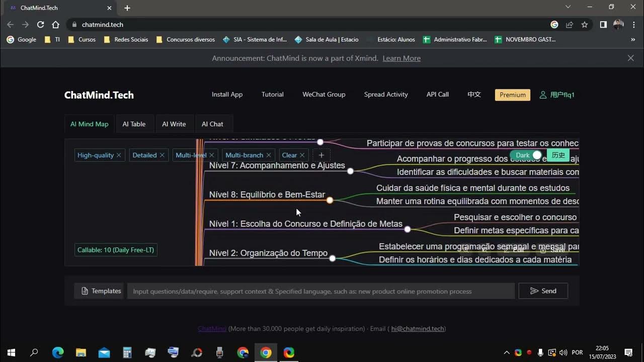Click the Learn More link
This screenshot has height=362, width=644.
click(x=401, y=58)
